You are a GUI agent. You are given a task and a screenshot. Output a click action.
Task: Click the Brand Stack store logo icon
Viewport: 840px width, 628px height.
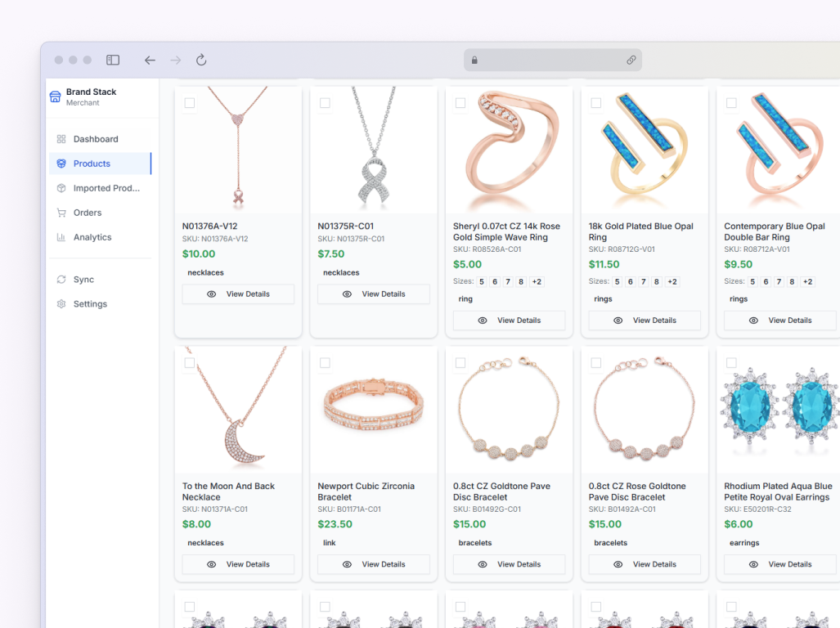click(56, 96)
